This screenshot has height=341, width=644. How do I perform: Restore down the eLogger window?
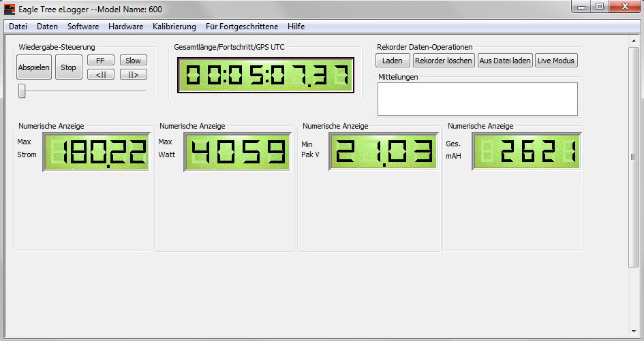pos(600,7)
